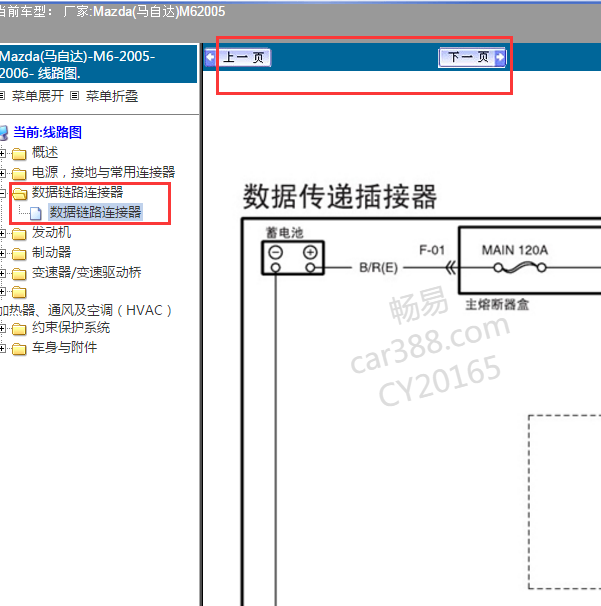The image size is (601, 606).
Task: Click the 变速器/变速驱动桥 folder icon
Action: (19, 274)
